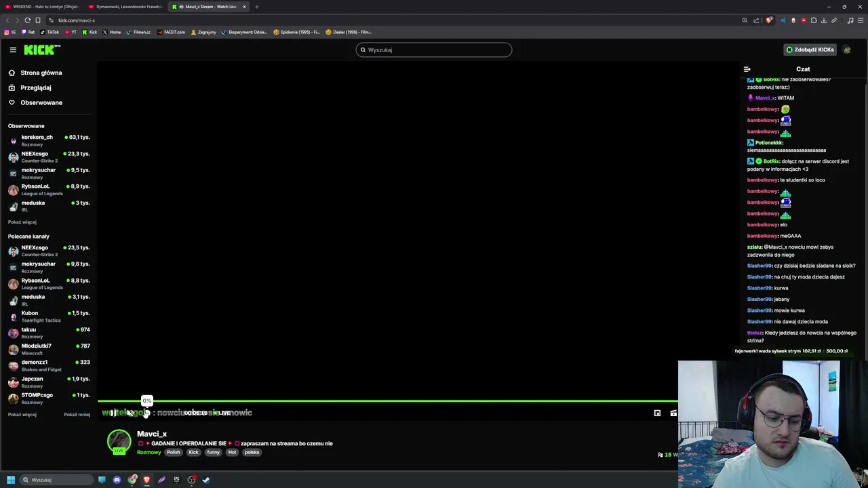868x488 pixels.
Task: Click the polska tag
Action: click(x=252, y=452)
